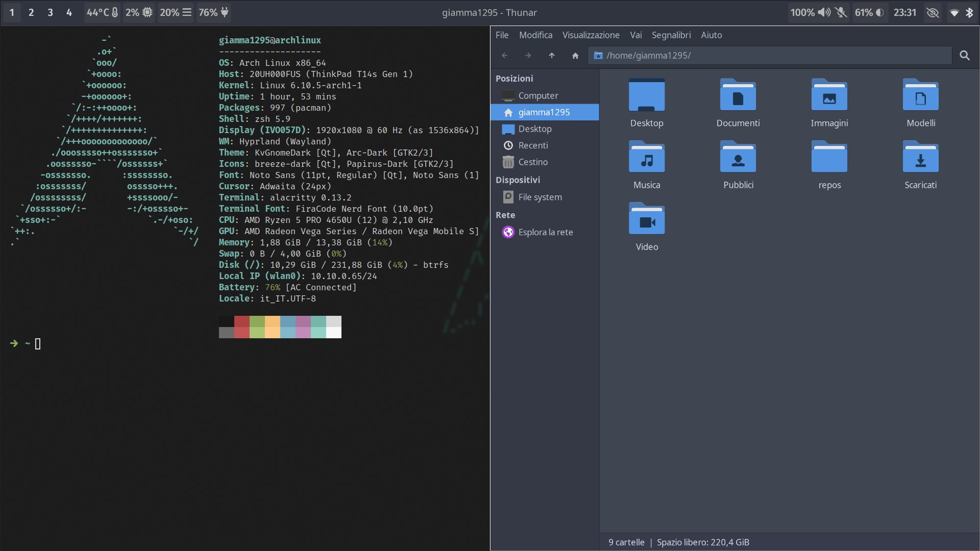Open the Aiuto menu
Image resolution: width=980 pixels, height=551 pixels.
click(x=712, y=35)
